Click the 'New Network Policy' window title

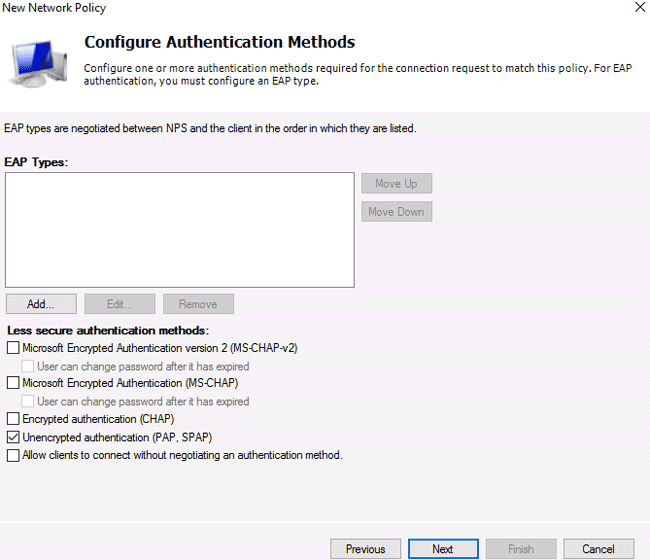(x=54, y=8)
